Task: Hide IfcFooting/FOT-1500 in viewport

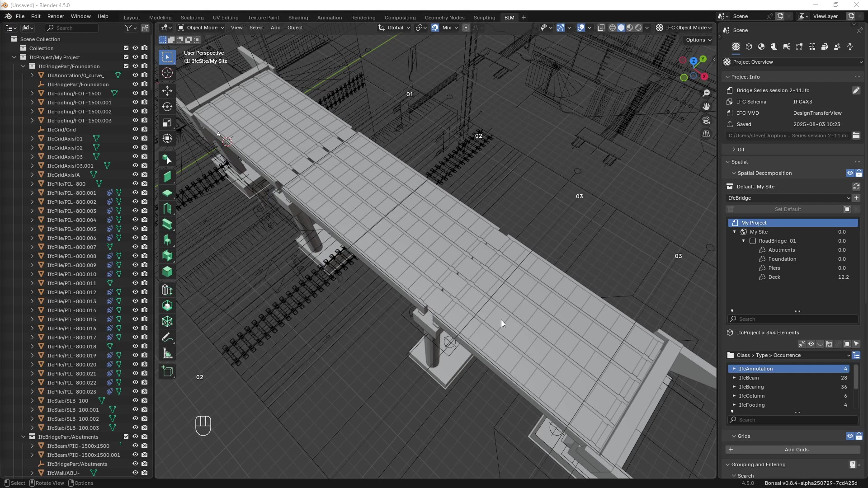Action: [135, 94]
